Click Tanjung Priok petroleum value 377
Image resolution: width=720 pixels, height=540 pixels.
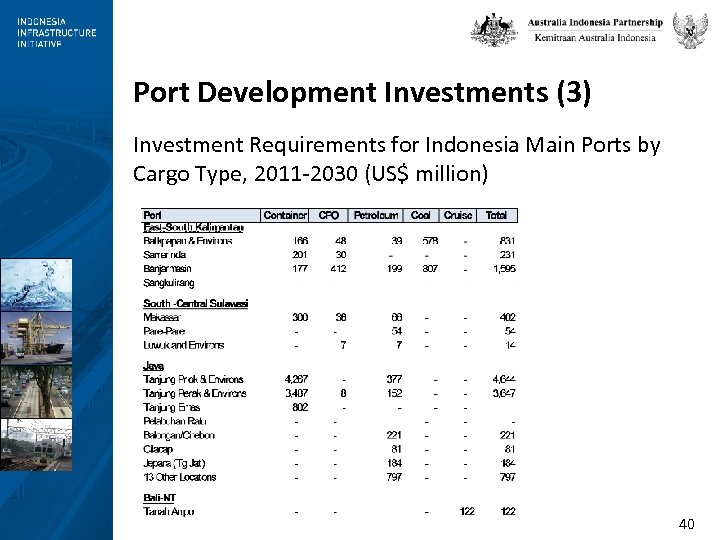pos(394,380)
